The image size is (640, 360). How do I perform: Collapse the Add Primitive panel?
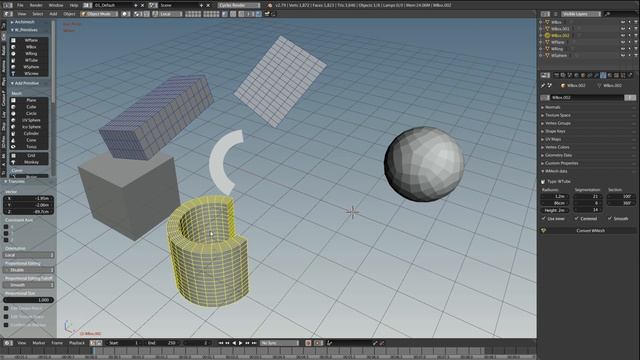click(x=25, y=83)
